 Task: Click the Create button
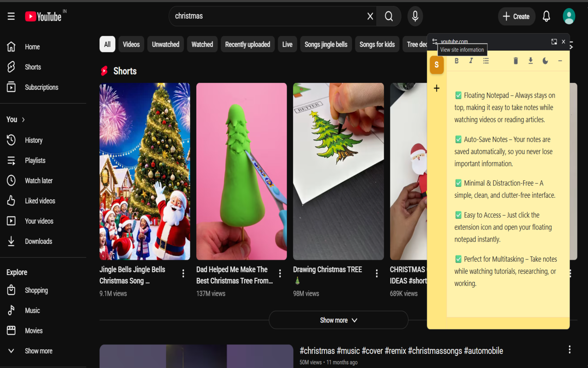(x=516, y=16)
